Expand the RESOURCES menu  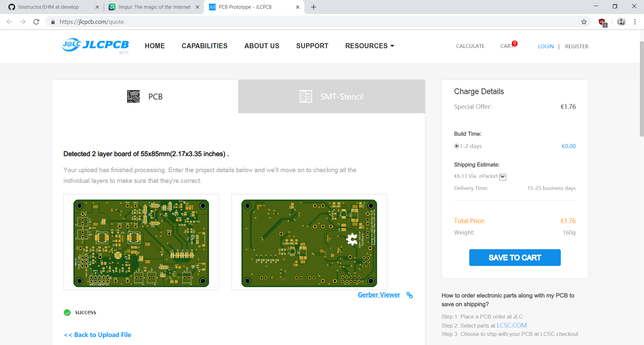point(370,46)
